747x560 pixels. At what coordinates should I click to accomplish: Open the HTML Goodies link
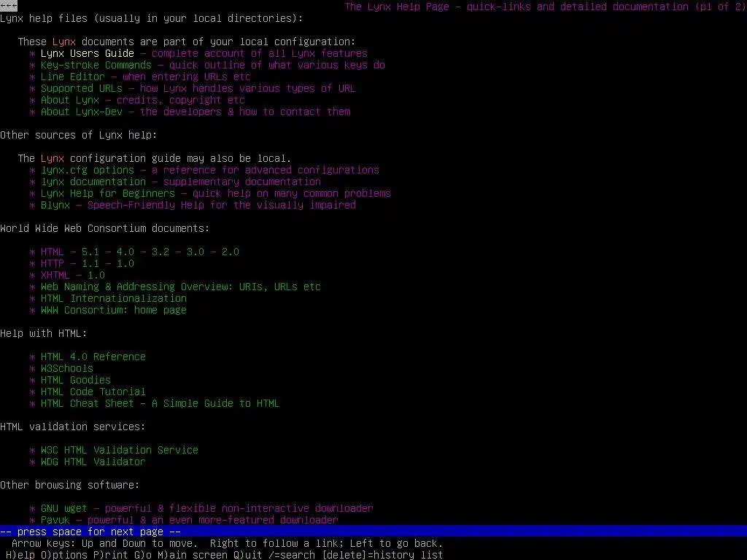(75, 380)
